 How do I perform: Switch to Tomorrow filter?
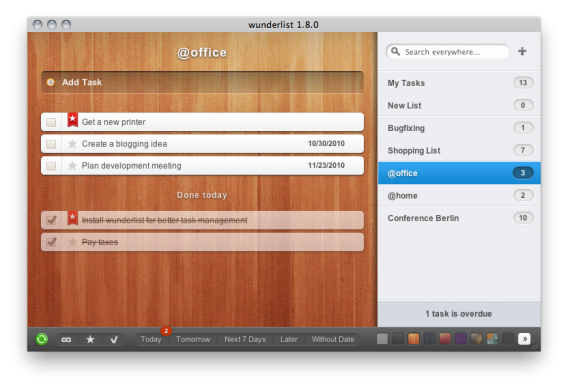coord(193,339)
